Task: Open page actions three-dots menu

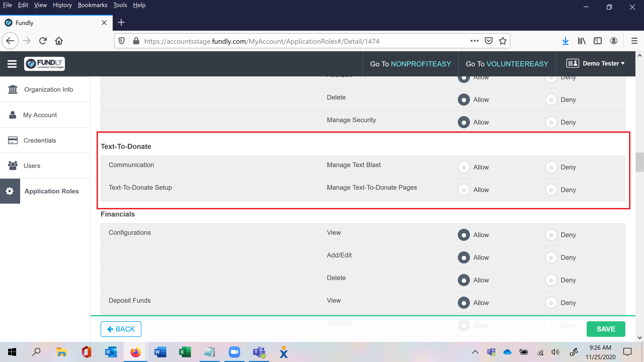Action: (474, 41)
